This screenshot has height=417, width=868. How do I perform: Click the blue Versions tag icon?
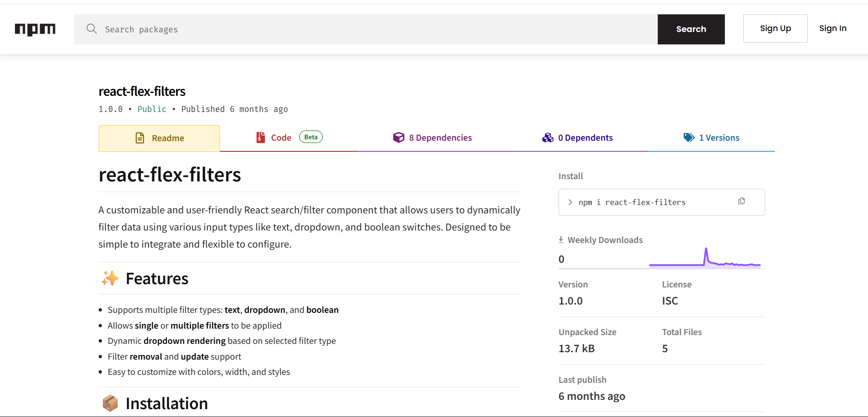coord(689,137)
